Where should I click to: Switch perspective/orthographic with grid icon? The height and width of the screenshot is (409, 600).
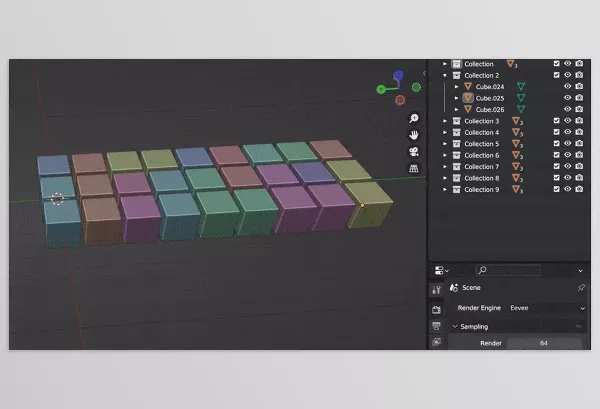(414, 168)
